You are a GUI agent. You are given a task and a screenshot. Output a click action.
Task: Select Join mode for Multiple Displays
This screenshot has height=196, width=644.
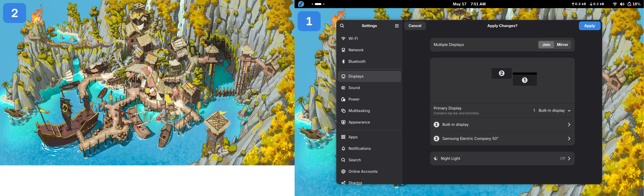[546, 45]
